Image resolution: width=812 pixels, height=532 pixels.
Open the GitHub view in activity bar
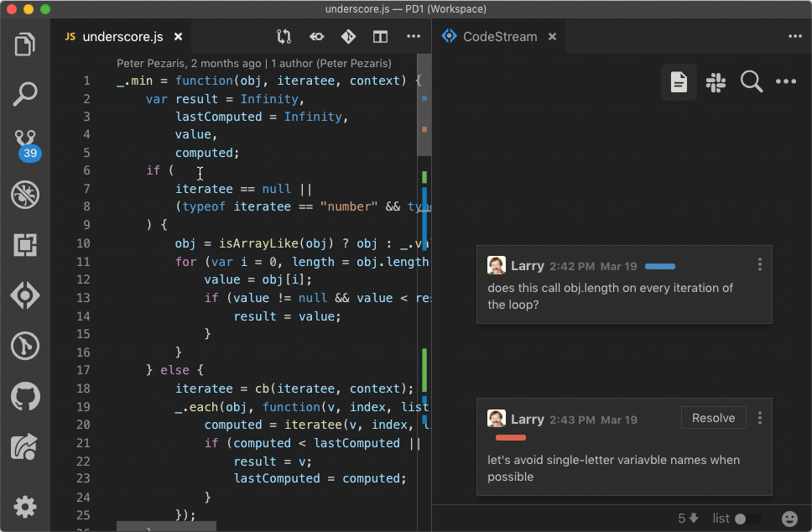click(x=25, y=396)
